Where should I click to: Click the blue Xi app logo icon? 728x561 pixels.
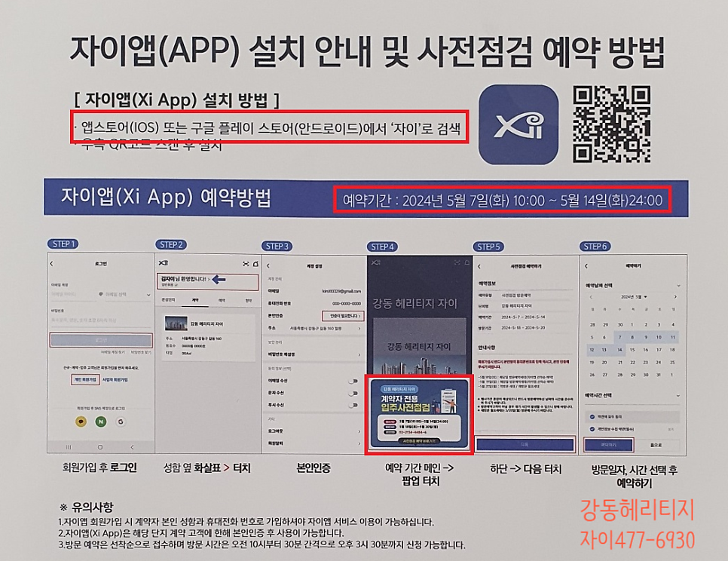(x=518, y=124)
